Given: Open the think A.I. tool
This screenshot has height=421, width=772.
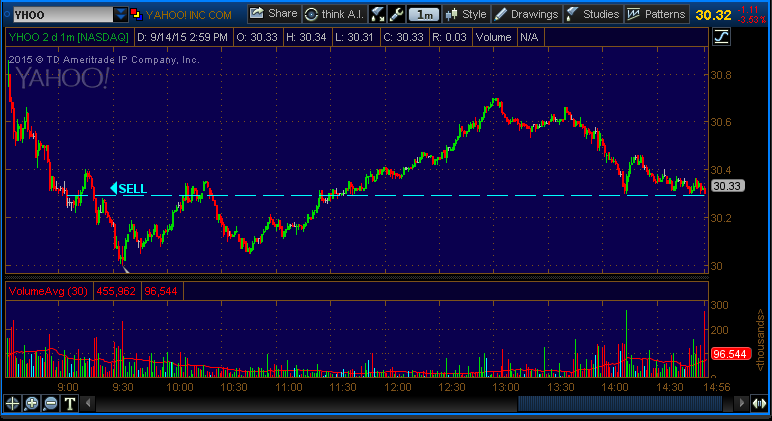Looking at the screenshot, I should click(334, 14).
